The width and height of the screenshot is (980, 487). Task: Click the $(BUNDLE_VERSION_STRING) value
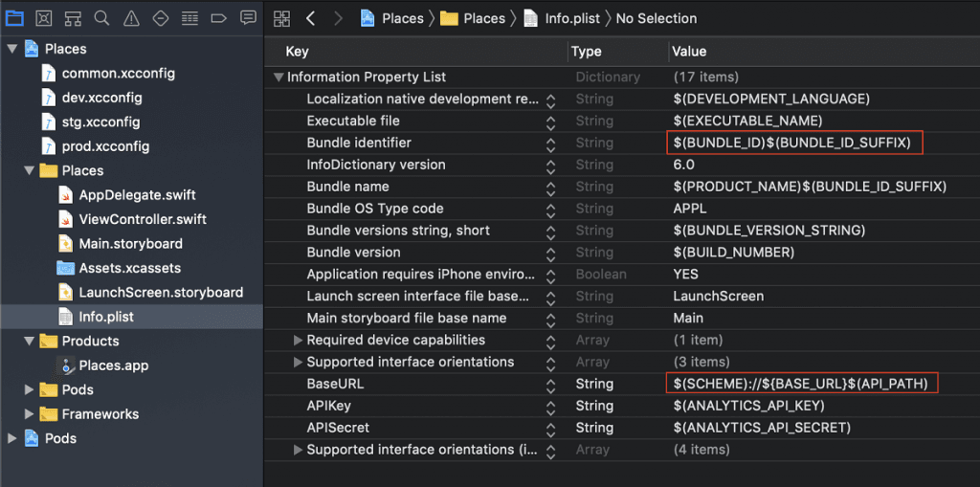768,231
